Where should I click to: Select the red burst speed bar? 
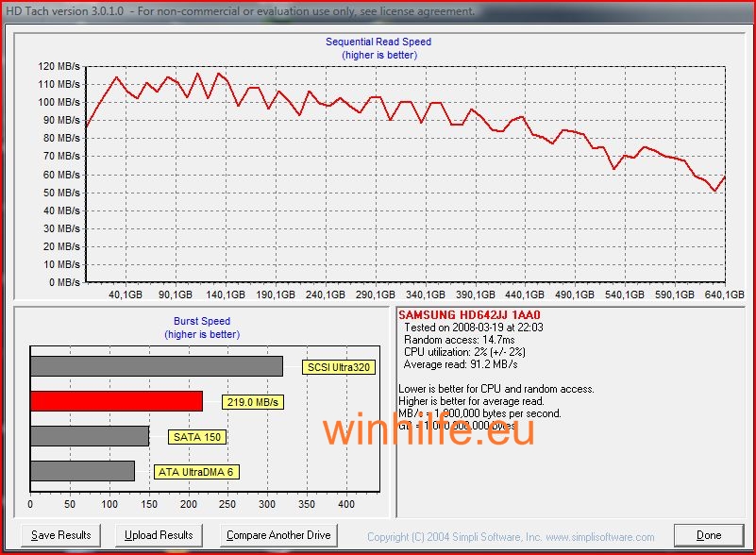click(116, 401)
